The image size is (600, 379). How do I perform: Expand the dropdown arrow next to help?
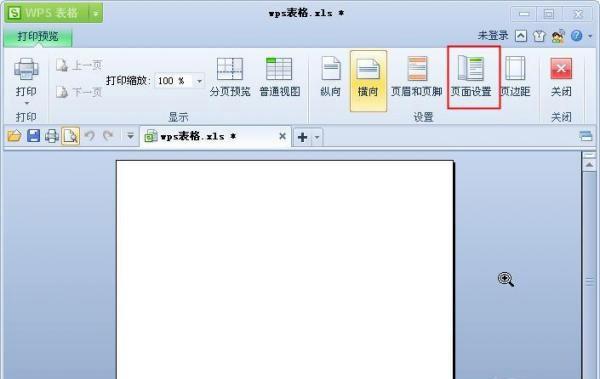coord(590,36)
